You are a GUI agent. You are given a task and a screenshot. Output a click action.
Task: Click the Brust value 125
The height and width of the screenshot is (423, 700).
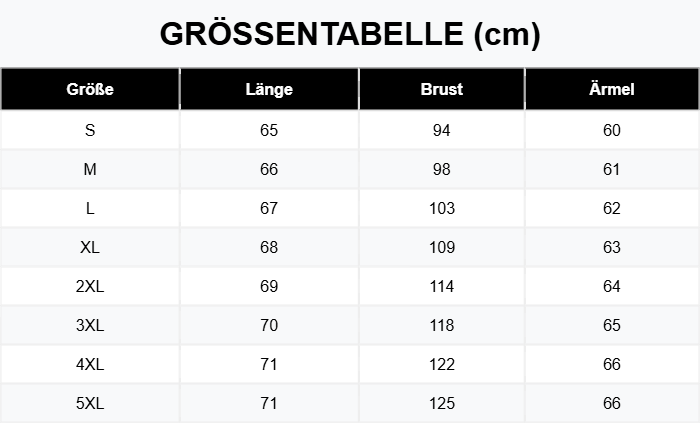tap(442, 404)
